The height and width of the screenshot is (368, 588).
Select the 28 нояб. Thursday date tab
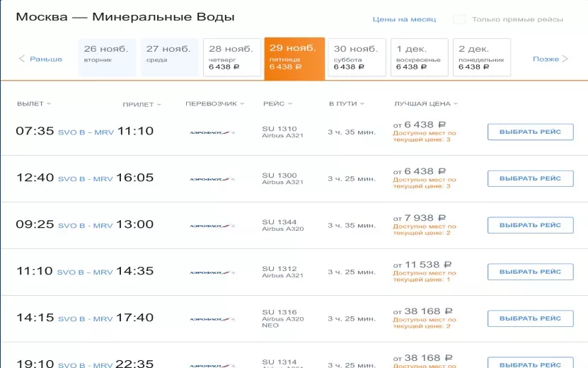coord(231,57)
